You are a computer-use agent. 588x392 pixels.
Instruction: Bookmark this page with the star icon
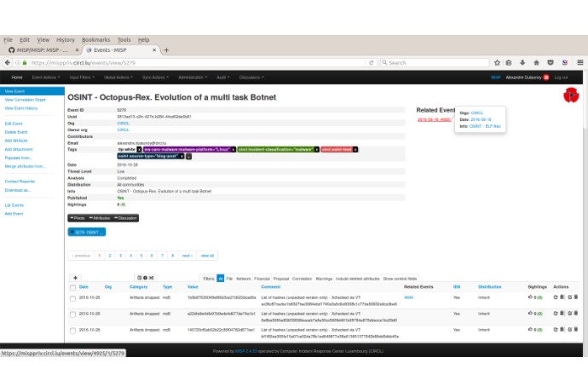click(497, 63)
